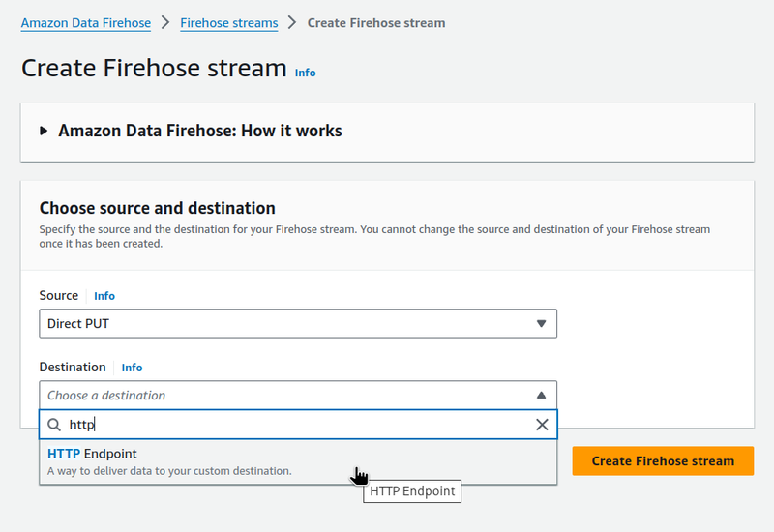This screenshot has height=532, width=774.
Task: Click the Create Firehose stream button
Action: [663, 461]
